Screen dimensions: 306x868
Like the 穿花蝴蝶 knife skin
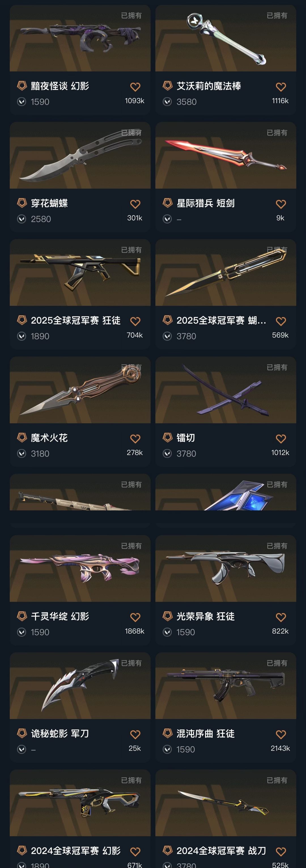pyautogui.click(x=135, y=204)
